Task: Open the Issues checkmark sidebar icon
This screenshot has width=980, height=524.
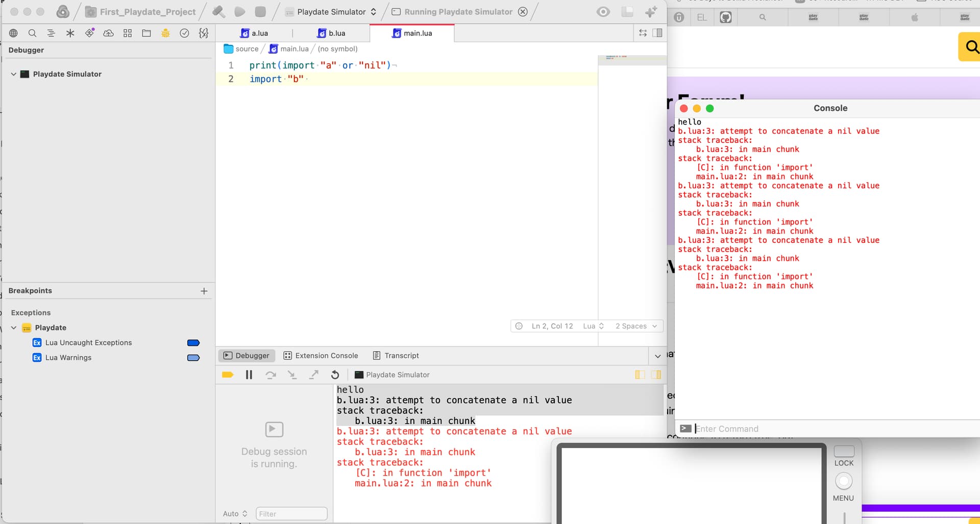Action: point(184,33)
